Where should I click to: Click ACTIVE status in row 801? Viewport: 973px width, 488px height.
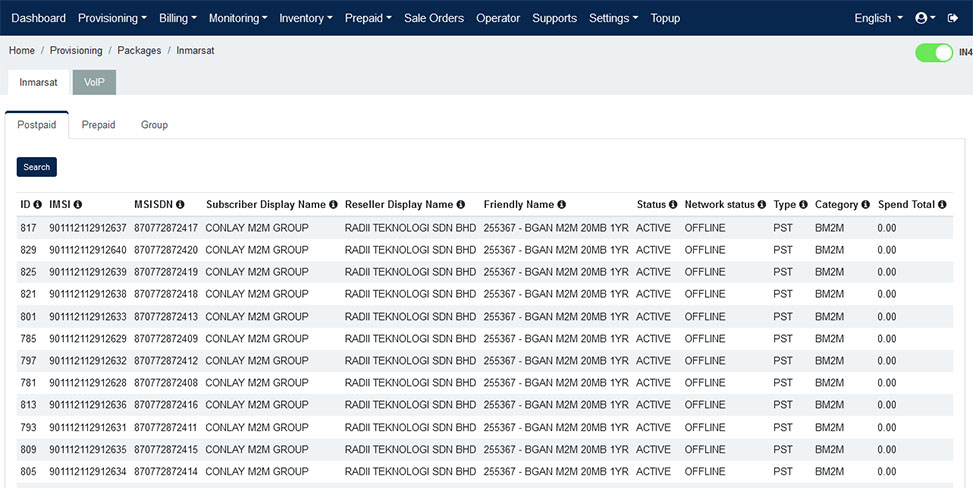pos(653,317)
